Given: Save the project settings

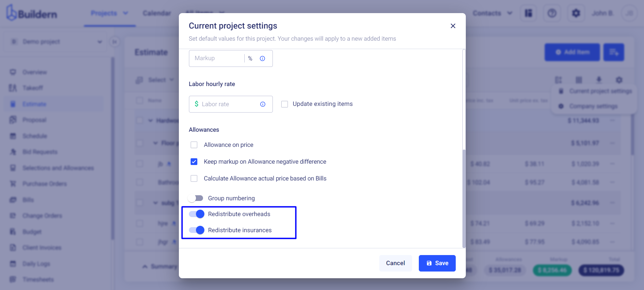Looking at the screenshot, I should tap(437, 263).
